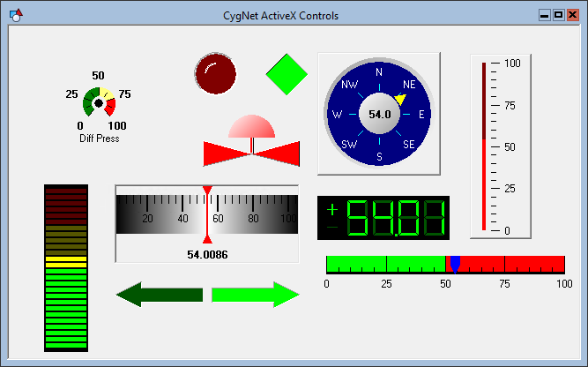The height and width of the screenshot is (367, 588).
Task: Click the dark red top segments of LED bar
Action: 66,206
